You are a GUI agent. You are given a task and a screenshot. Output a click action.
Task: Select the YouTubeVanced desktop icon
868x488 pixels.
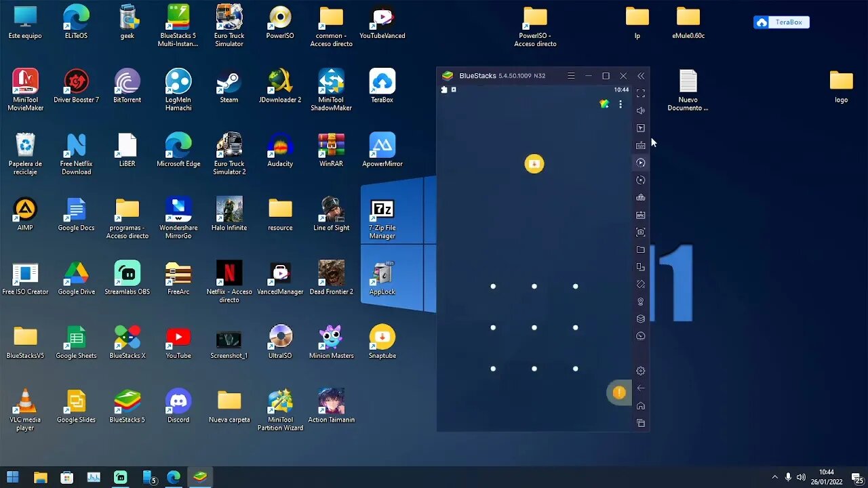(382, 22)
